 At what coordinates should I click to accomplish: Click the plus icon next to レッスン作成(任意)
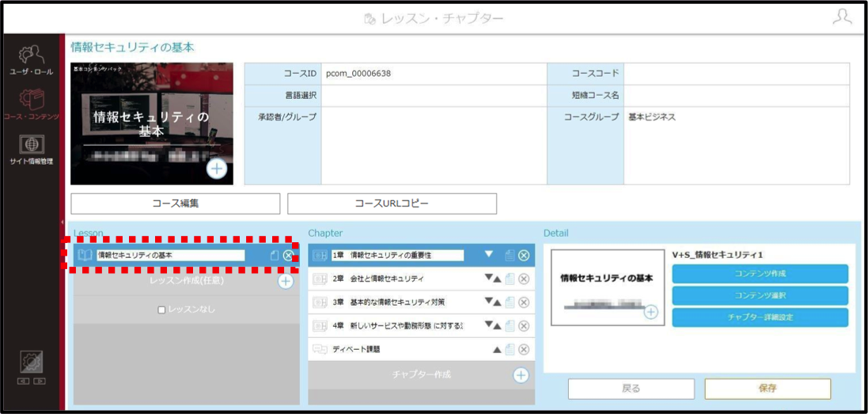point(285,281)
